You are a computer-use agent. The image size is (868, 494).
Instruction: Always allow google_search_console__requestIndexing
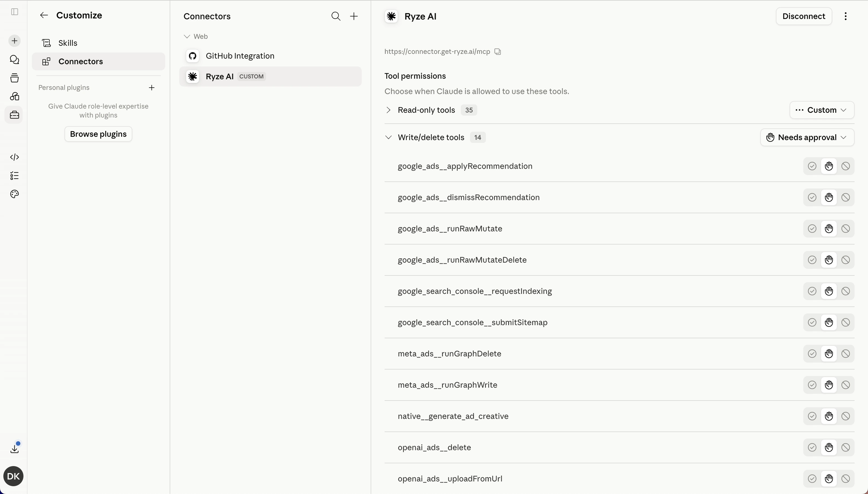(812, 291)
